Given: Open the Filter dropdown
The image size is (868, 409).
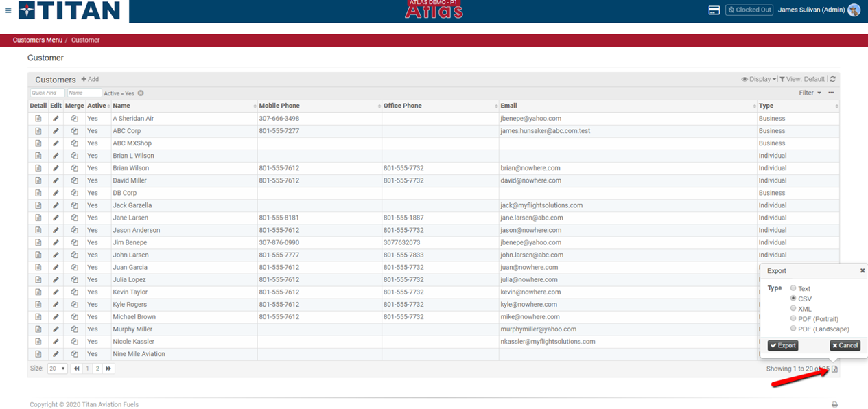Looking at the screenshot, I should (x=810, y=93).
